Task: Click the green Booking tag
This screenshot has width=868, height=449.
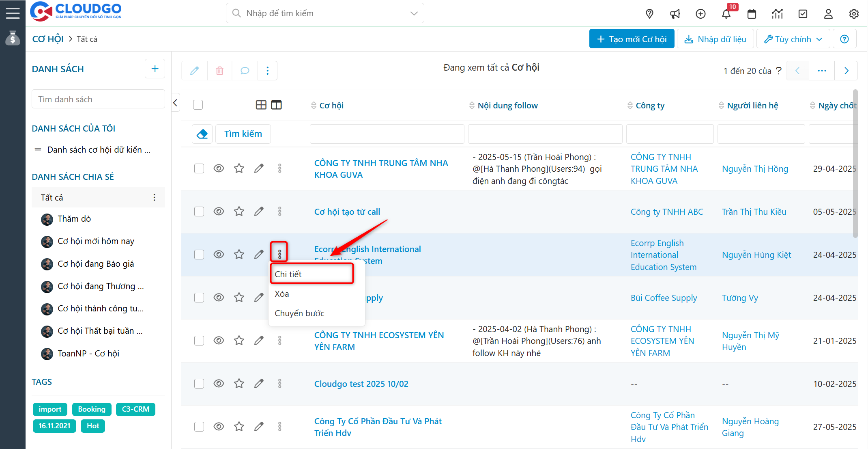Action: [x=91, y=409]
